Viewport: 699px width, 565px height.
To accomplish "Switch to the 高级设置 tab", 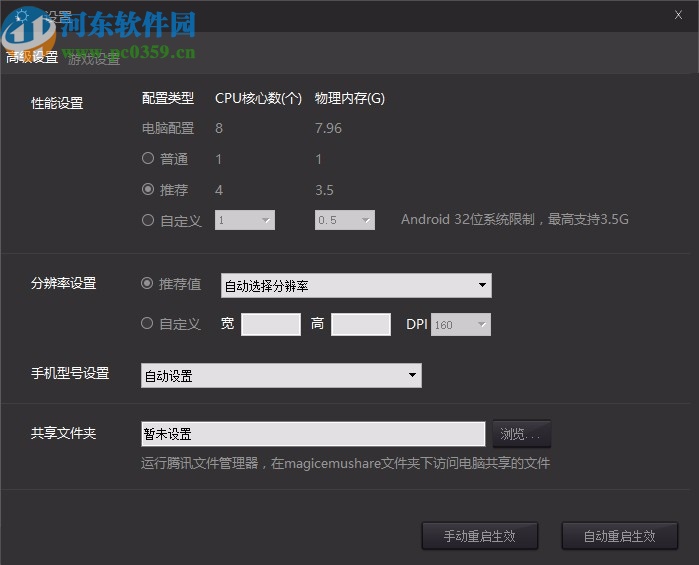I will pyautogui.click(x=32, y=58).
